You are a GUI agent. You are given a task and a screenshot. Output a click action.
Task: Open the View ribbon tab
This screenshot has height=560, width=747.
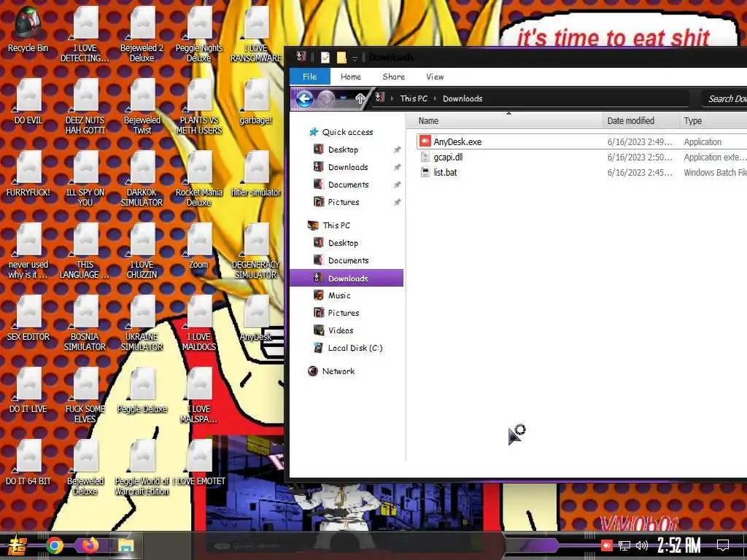(435, 77)
